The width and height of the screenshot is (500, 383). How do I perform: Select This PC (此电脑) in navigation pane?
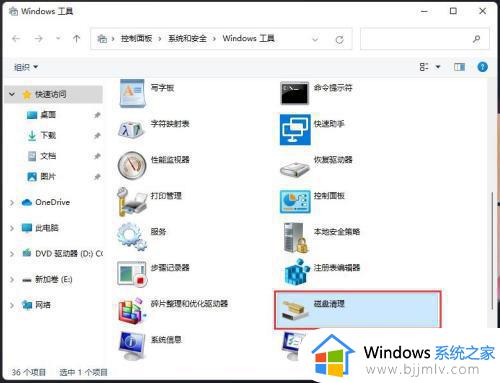click(47, 228)
